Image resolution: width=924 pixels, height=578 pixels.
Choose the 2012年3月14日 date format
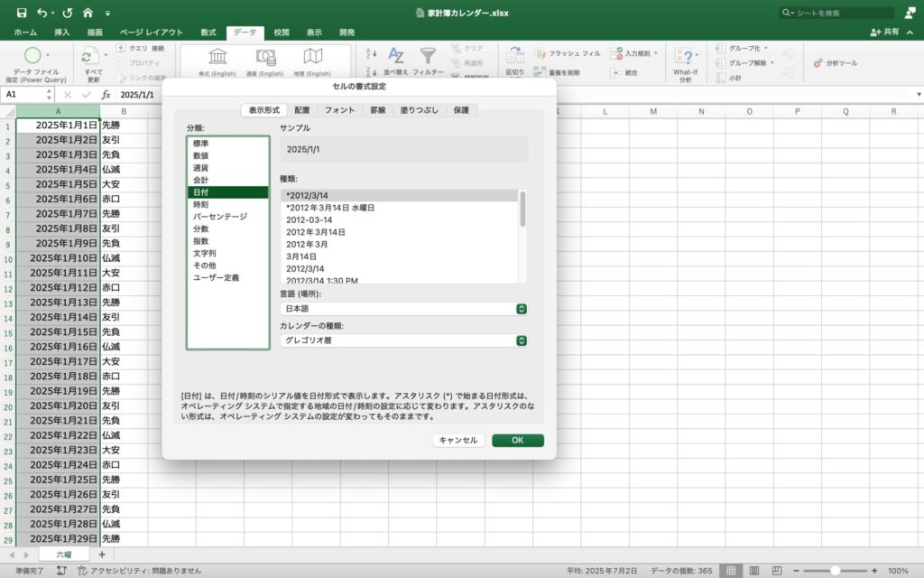tap(400, 232)
